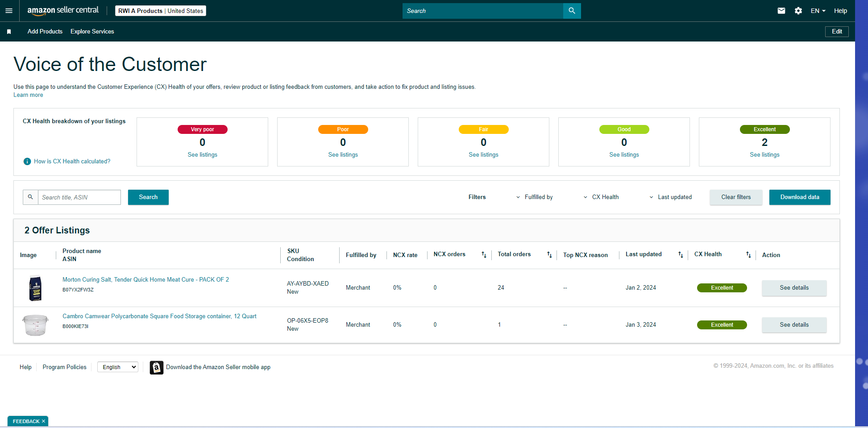Click the Download data button
The image size is (868, 428).
800,197
